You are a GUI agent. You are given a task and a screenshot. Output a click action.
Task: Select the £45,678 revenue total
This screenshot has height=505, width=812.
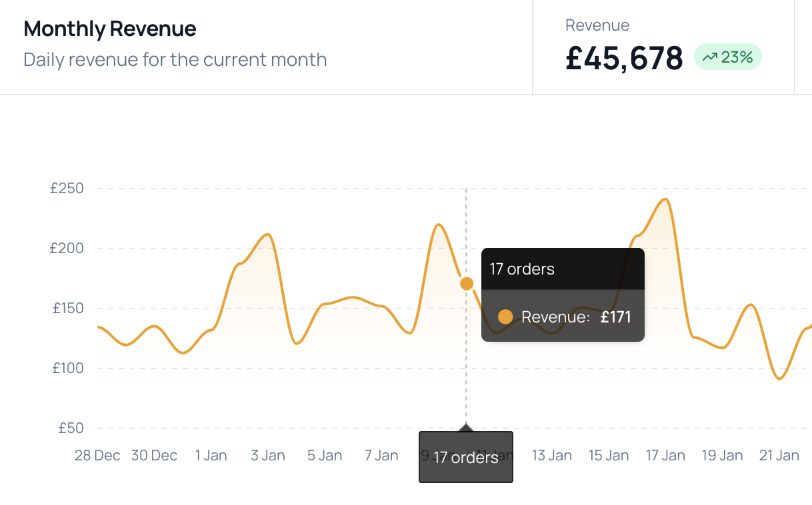[x=624, y=58]
